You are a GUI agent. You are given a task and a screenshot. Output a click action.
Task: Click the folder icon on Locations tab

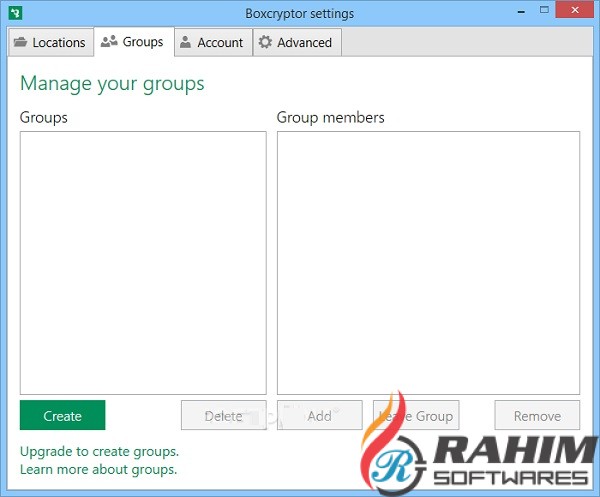tap(20, 42)
